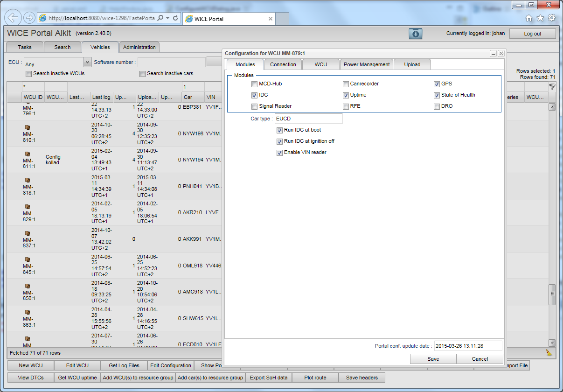563x392 pixels.
Task: Click the Car type input field
Action: [x=308, y=119]
